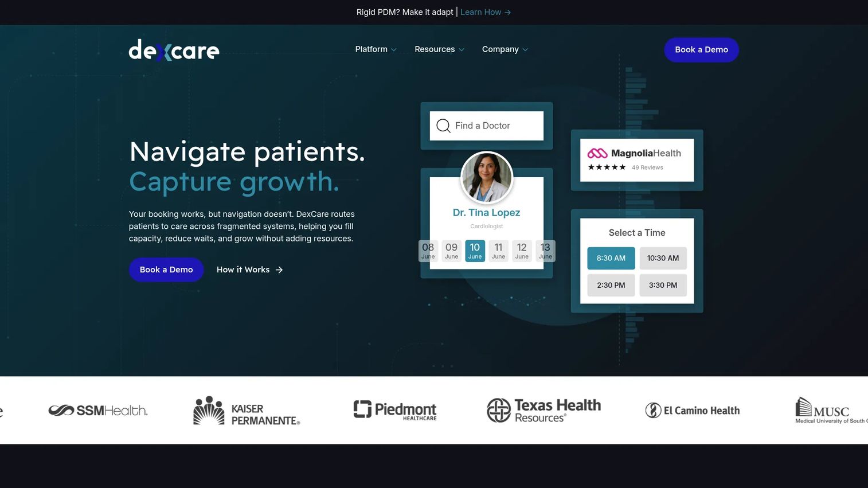Image resolution: width=868 pixels, height=488 pixels.
Task: Pick the 12 June date
Action: click(x=522, y=251)
